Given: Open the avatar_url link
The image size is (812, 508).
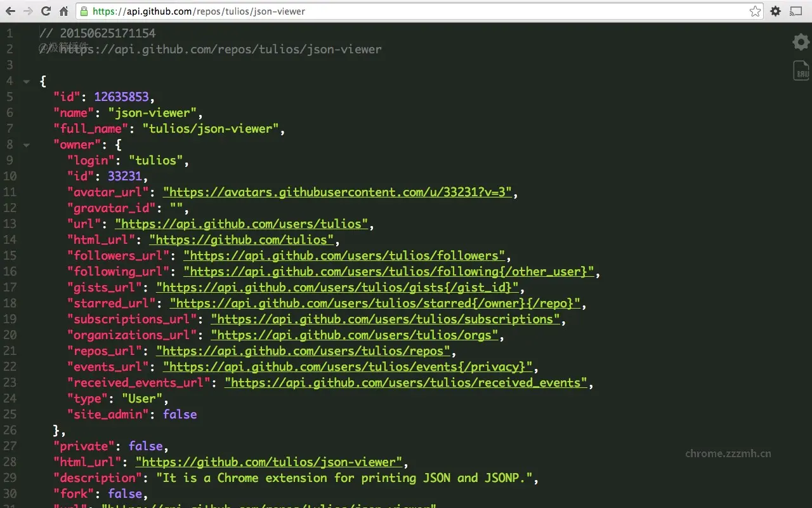Looking at the screenshot, I should click(x=336, y=192).
